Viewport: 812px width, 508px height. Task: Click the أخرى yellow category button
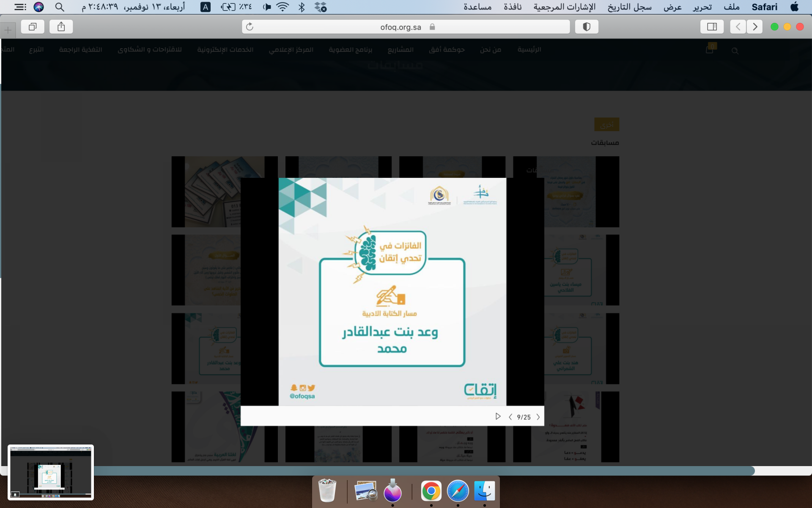coord(606,124)
